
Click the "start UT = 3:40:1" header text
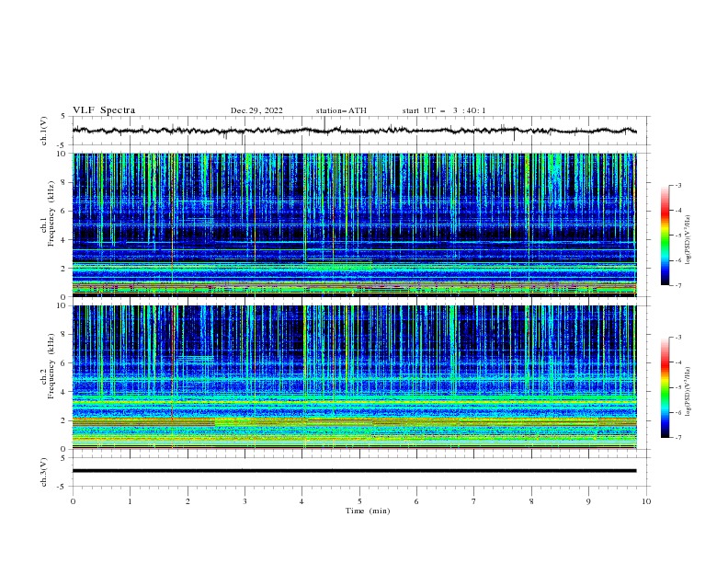pyautogui.click(x=444, y=110)
